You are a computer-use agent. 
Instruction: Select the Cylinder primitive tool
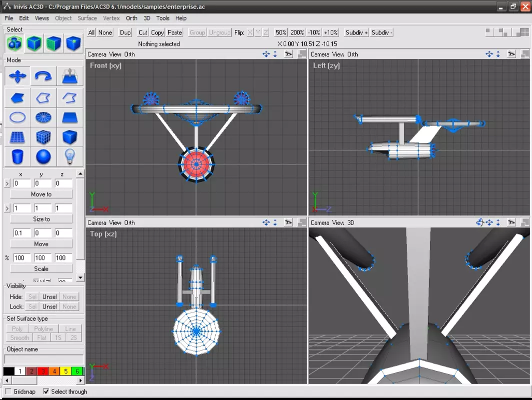[x=17, y=156]
